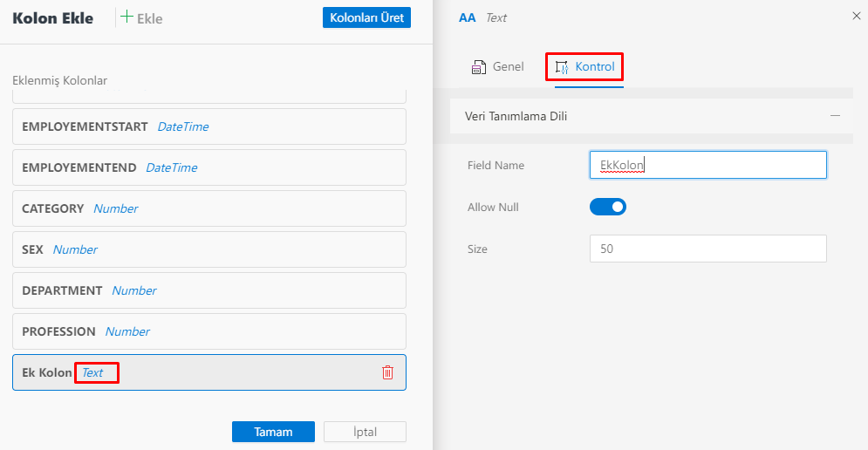The width and height of the screenshot is (868, 450).
Task: Toggle the Allow Null switch
Action: pos(608,207)
